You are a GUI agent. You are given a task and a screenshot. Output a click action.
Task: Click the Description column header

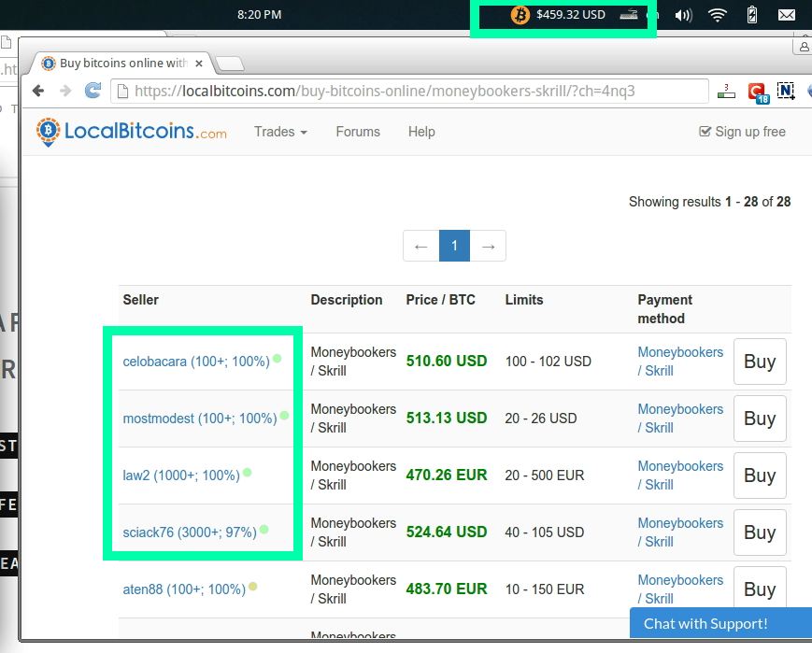click(x=347, y=300)
